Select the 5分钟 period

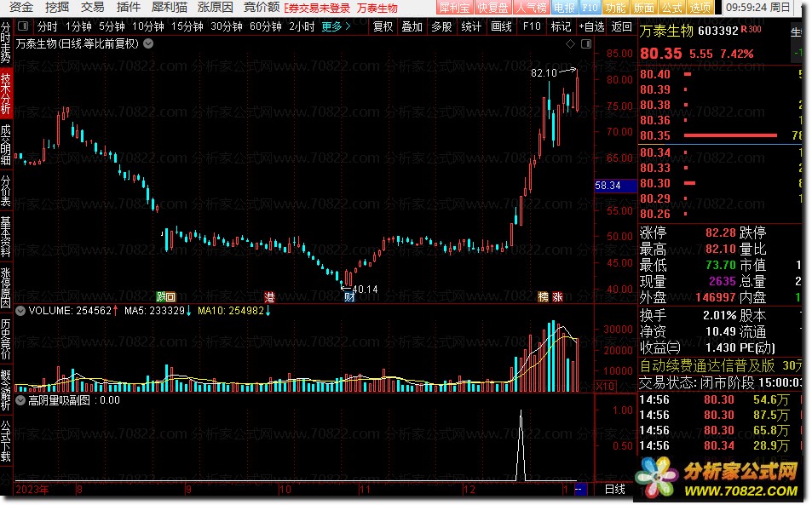point(112,26)
